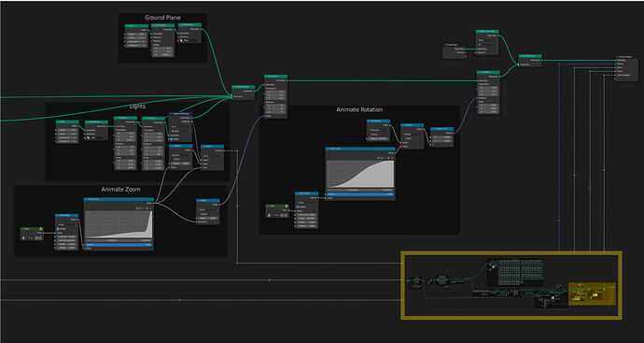Select the Switch node header
This screenshot has height=343, width=644.
pos(213,147)
